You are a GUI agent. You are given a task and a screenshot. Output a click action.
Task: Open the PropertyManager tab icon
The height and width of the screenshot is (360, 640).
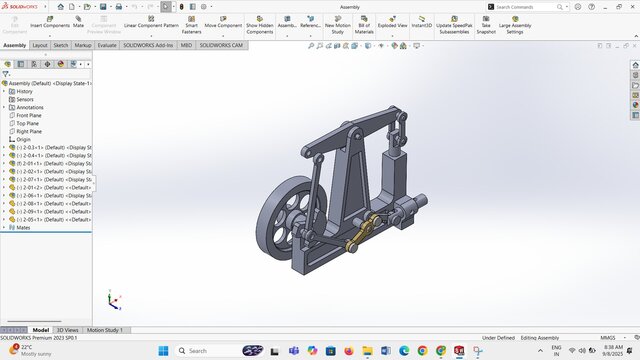(x=21, y=64)
